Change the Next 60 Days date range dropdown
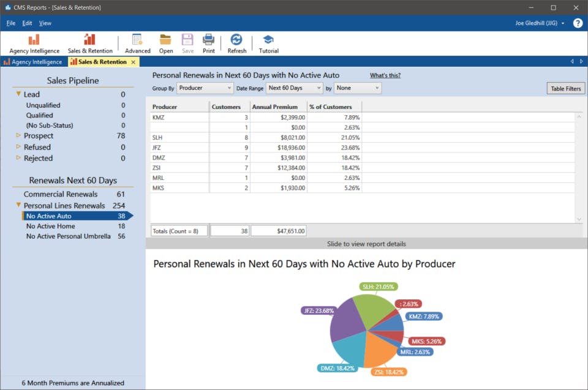Screen dimensions: 588x390 (x=294, y=88)
